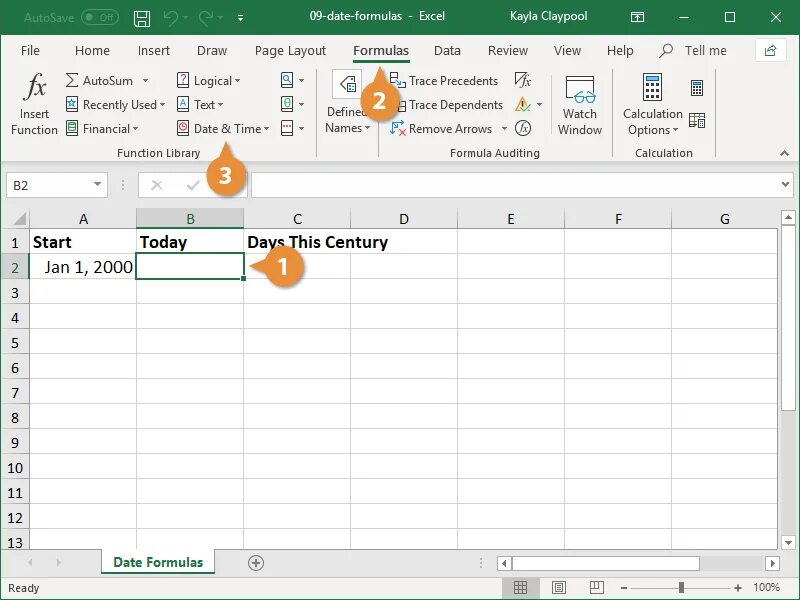Screen dimensions: 800x600
Task: Switch to Page Break Preview
Action: 596,588
